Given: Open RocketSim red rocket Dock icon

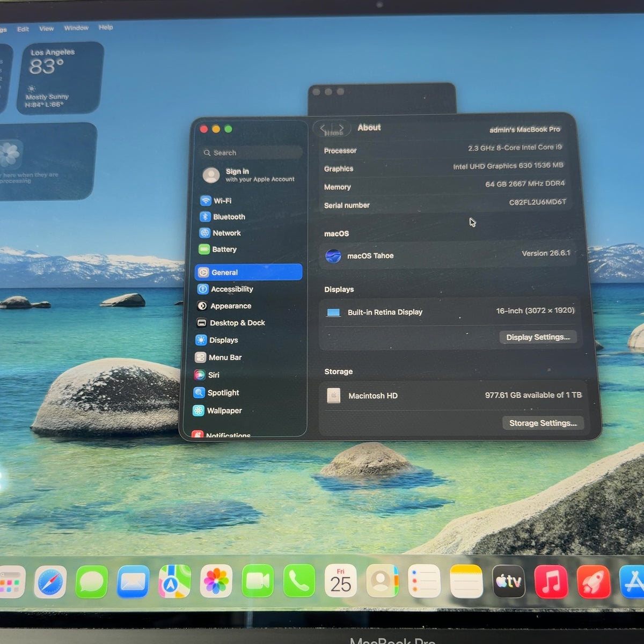Looking at the screenshot, I should pos(594,582).
